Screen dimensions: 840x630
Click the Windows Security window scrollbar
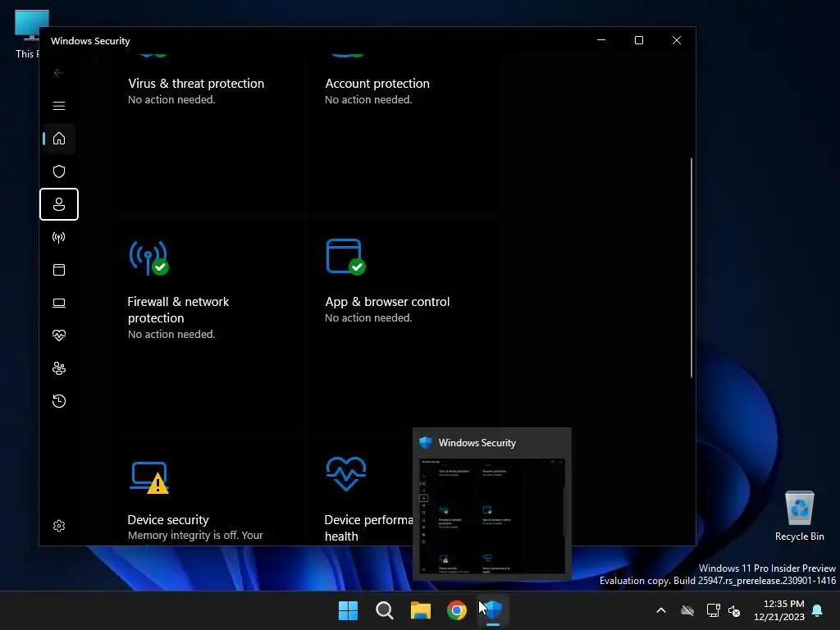click(x=692, y=268)
